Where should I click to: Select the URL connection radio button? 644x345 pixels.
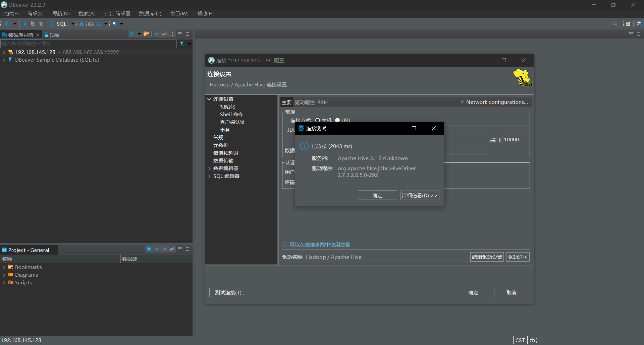337,120
